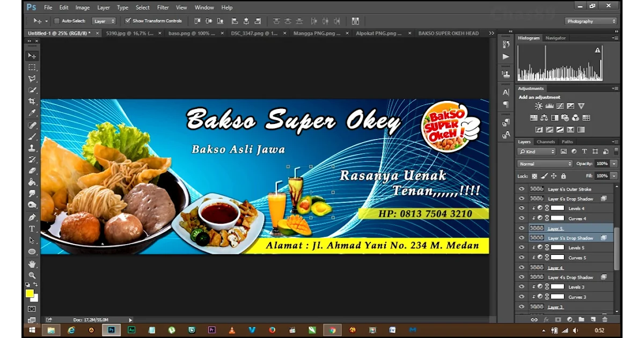The height and width of the screenshot is (338, 644).
Task: Click the Lock all padlock button
Action: click(563, 176)
